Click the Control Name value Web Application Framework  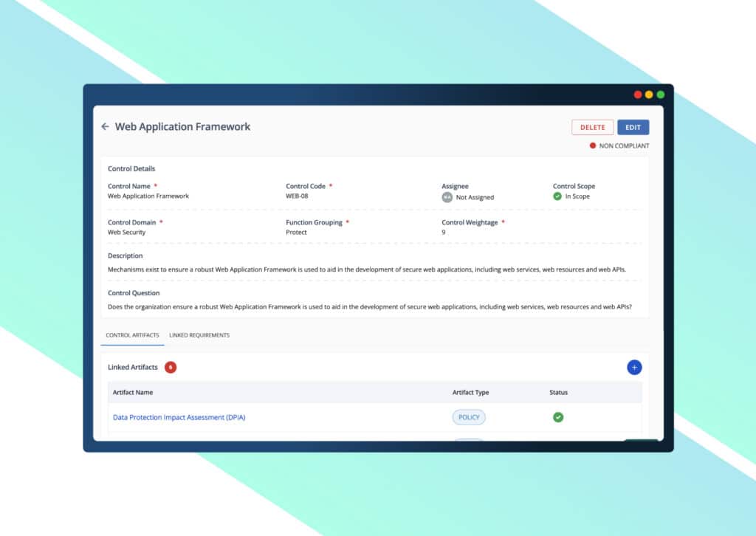click(148, 196)
